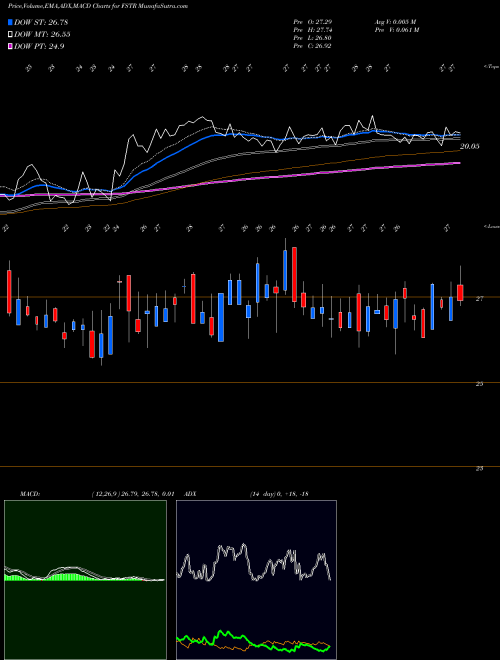
Task: Click the 'Pre O: 27.29' open value
Action: (x=313, y=22)
